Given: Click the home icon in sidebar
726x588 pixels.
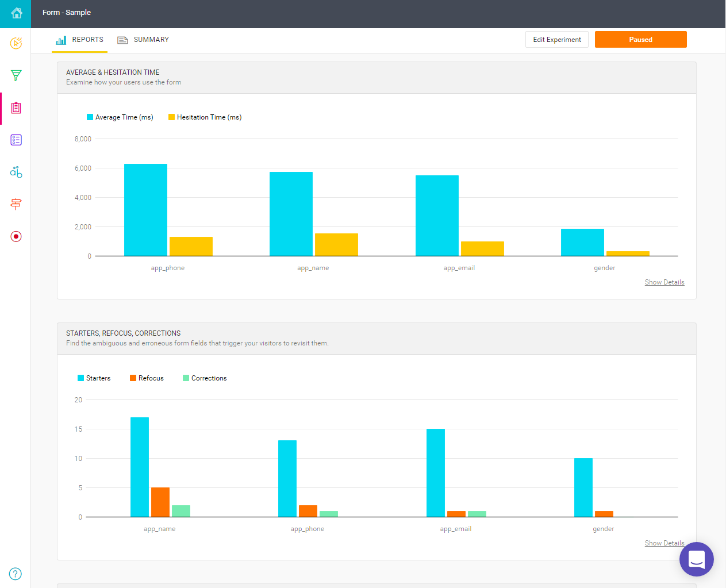Looking at the screenshot, I should click(16, 13).
